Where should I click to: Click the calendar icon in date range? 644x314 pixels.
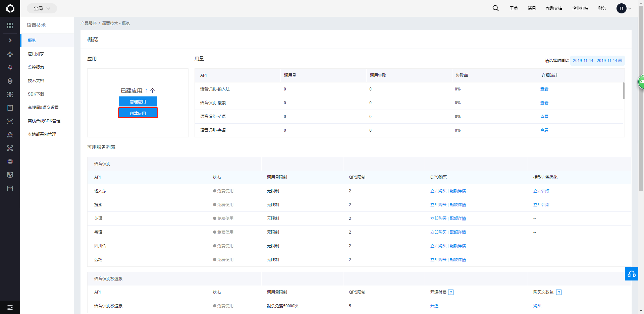620,61
